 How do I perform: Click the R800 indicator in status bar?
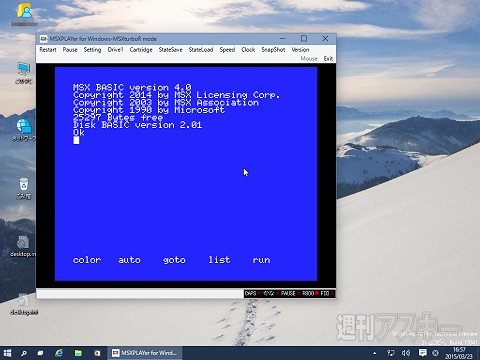tap(310, 294)
